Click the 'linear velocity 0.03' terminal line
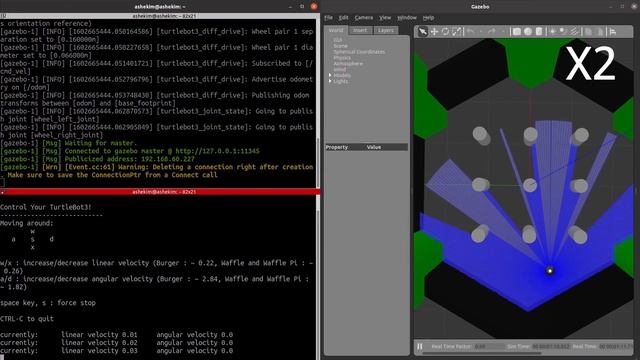The image size is (640, 360). 99,351
